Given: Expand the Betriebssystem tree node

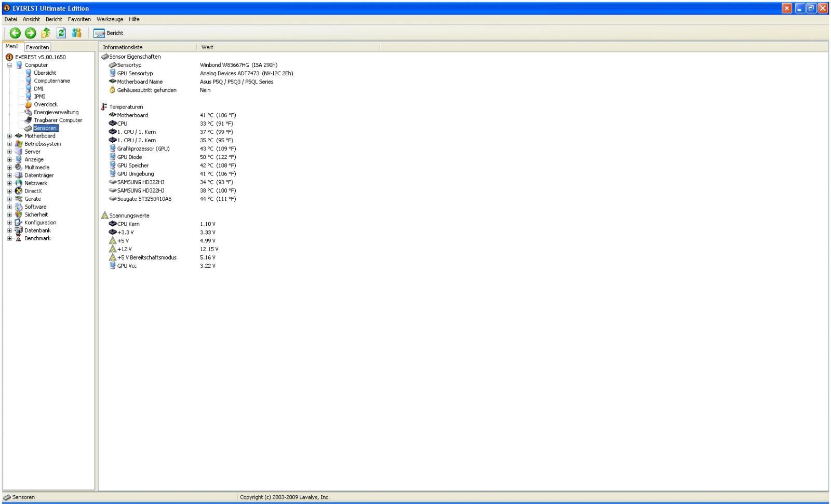Looking at the screenshot, I should (x=9, y=144).
